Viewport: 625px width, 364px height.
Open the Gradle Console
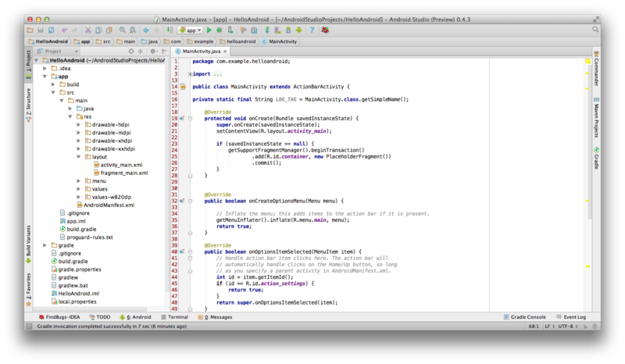tap(524, 317)
